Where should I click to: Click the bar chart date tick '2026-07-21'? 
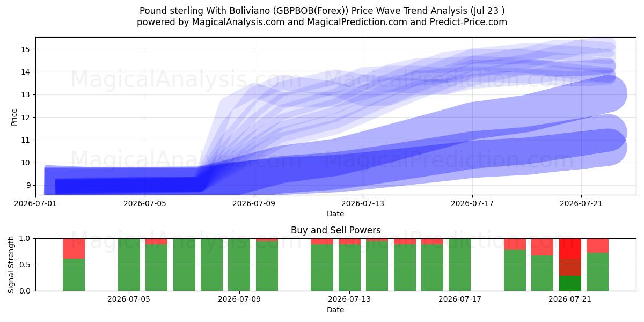click(570, 299)
